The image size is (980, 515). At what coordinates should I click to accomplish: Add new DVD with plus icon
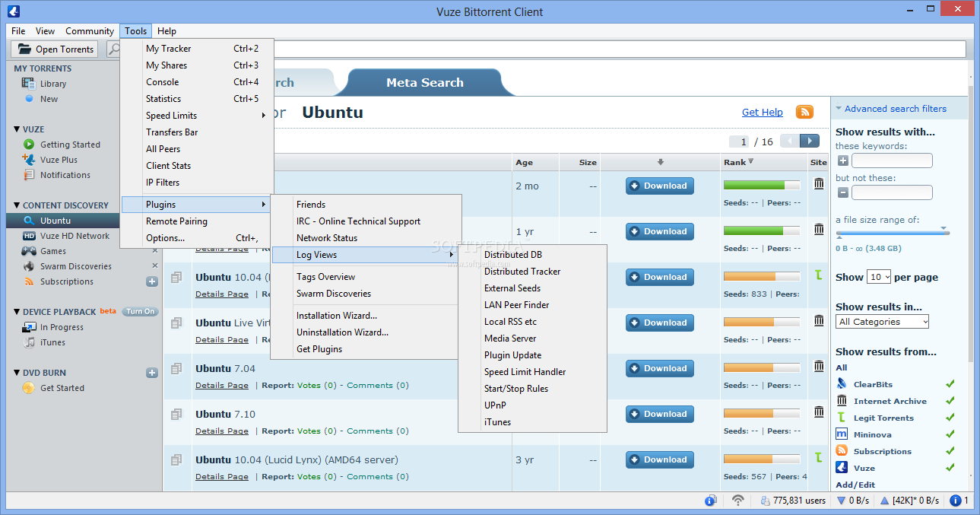coord(152,373)
